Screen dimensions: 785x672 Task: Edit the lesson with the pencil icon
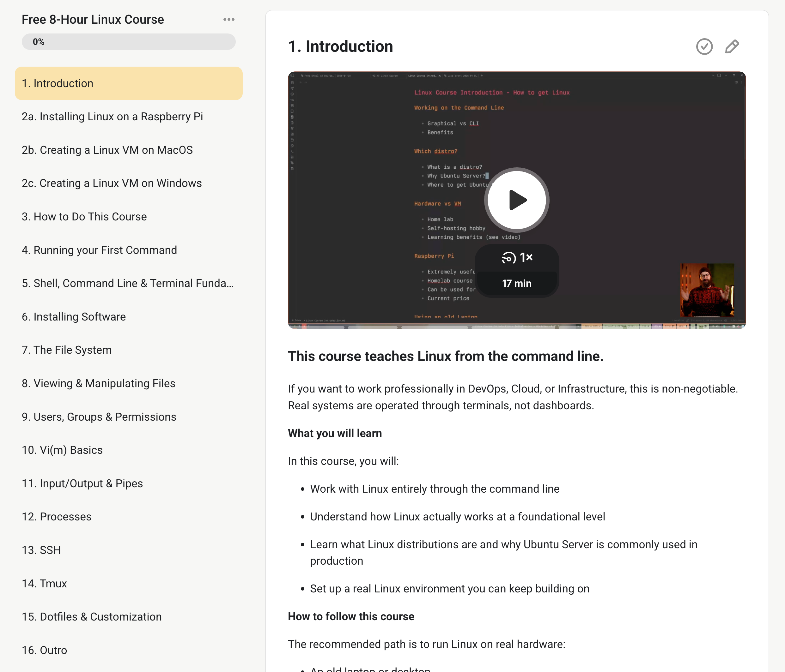point(732,46)
